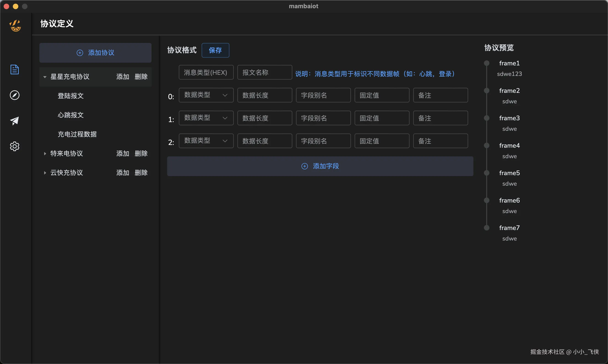Focus the 消息类型(HEX) input field

(206, 73)
